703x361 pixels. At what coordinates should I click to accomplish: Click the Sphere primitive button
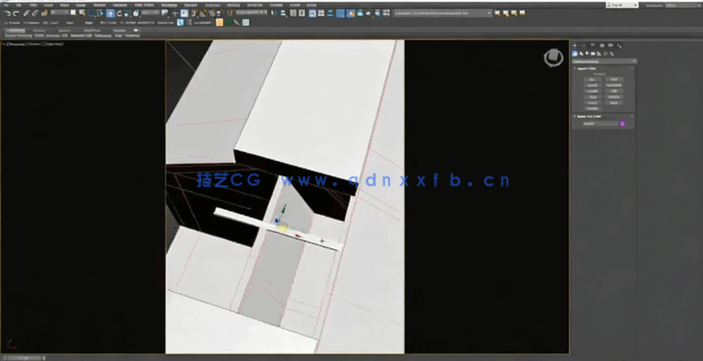pos(593,85)
